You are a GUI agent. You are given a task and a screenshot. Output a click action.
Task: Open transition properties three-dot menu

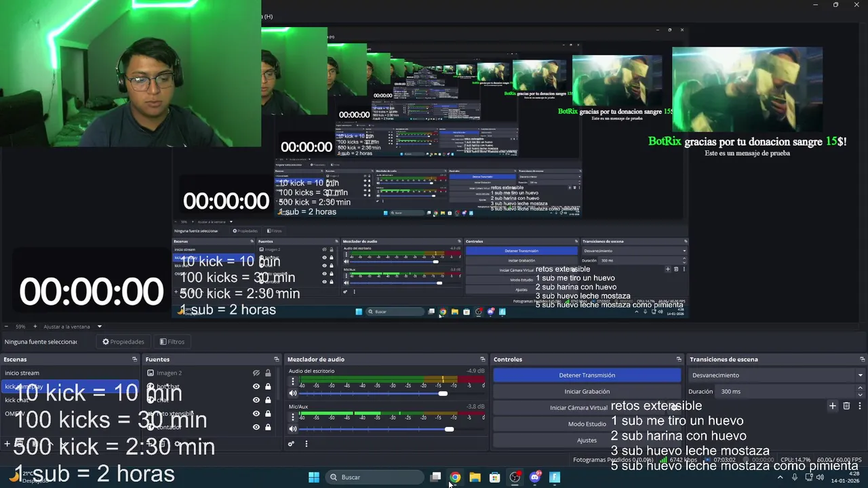859,406
